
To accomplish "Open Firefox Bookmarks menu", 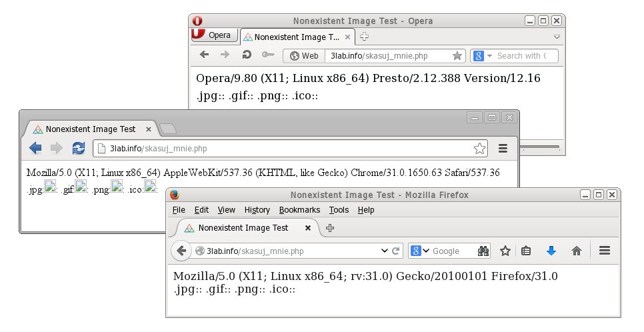I will point(299,210).
